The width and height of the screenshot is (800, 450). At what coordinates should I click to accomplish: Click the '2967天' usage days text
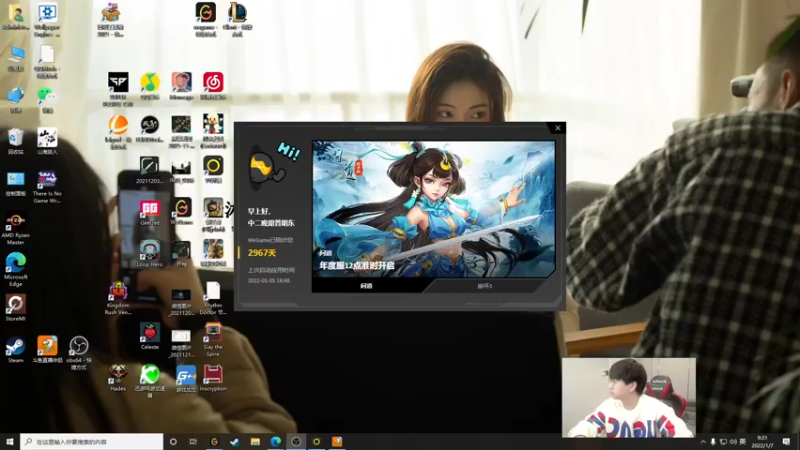(x=262, y=253)
